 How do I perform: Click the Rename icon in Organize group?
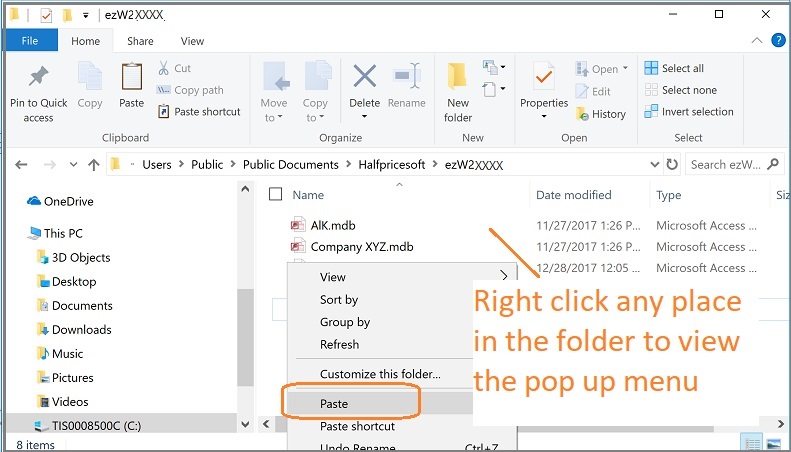(407, 77)
